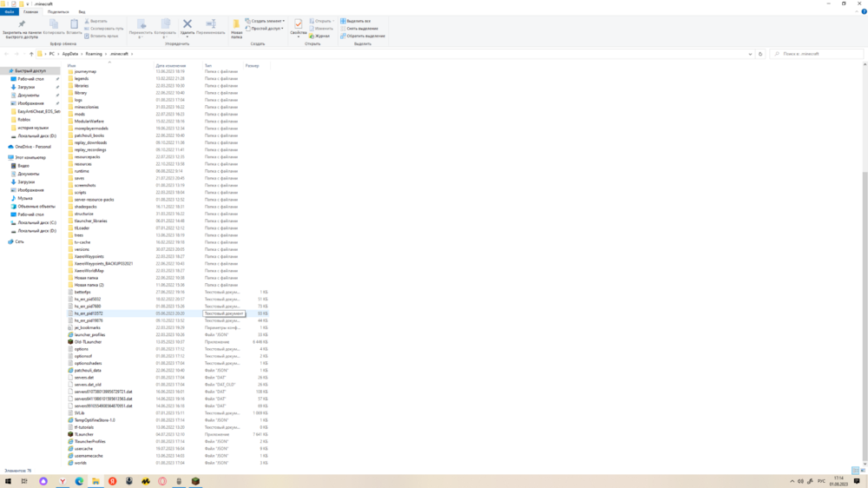The height and width of the screenshot is (488, 868).
Task: Click the Pin to Quick access pushpin icon
Action: click(x=22, y=23)
